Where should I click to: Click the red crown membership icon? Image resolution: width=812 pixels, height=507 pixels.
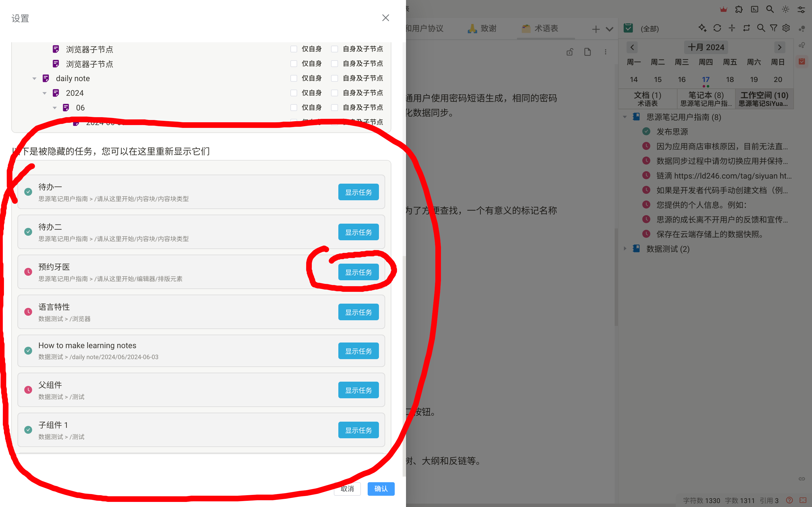(723, 9)
